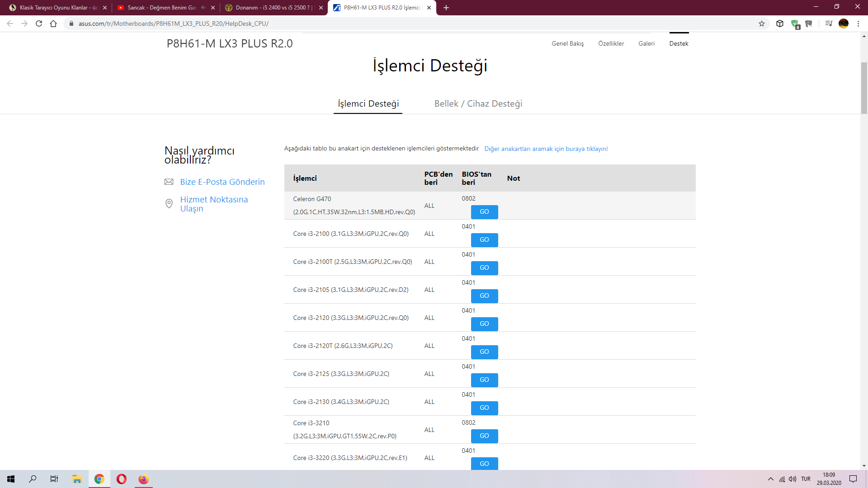Image resolution: width=868 pixels, height=488 pixels.
Task: Click GO for Core i3-2120T
Action: [484, 352]
